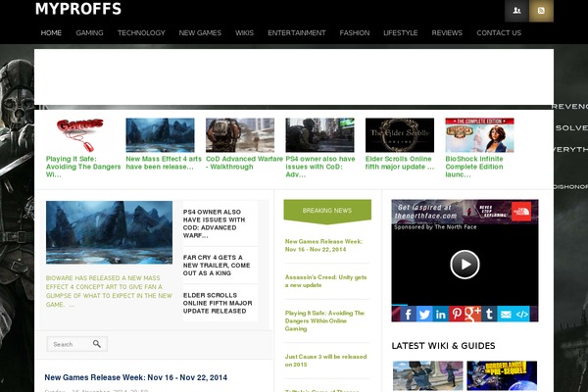Open breaking news 'Playing It Safe' article
588x392 pixels.
click(x=324, y=320)
